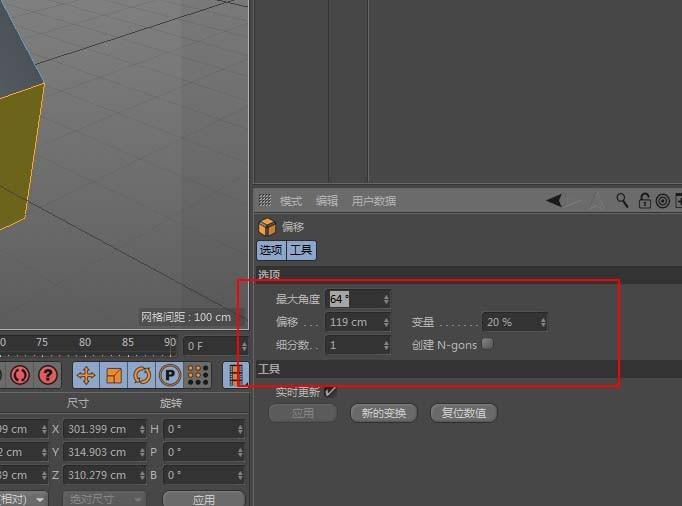Click the orange cube 偏移 tool icon
682x506 pixels.
pyautogui.click(x=267, y=227)
